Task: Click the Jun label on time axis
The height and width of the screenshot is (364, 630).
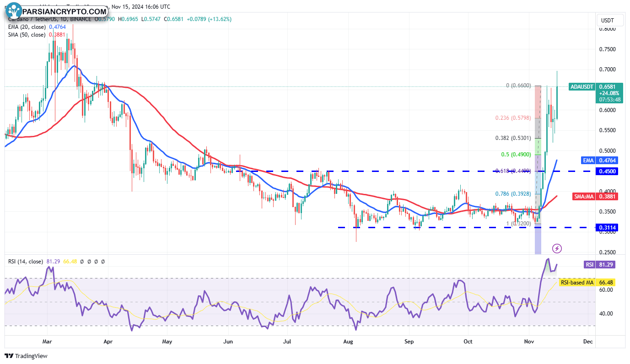Action: pos(229,342)
